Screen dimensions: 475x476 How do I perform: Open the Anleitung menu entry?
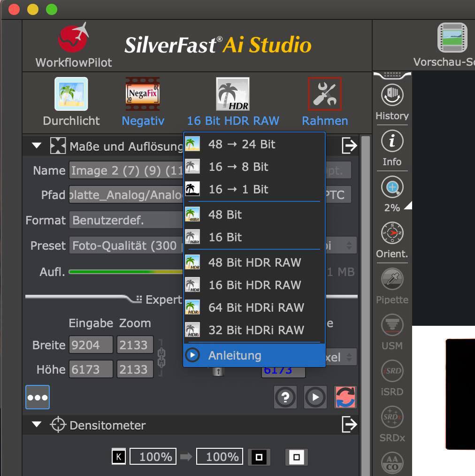click(254, 355)
